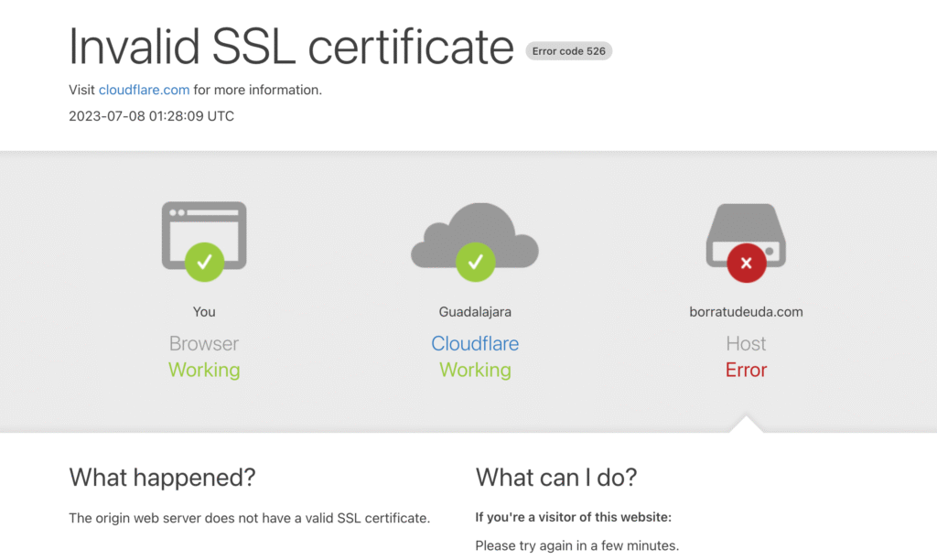Click the green Working status under Browser
The image size is (937, 560).
tap(204, 371)
